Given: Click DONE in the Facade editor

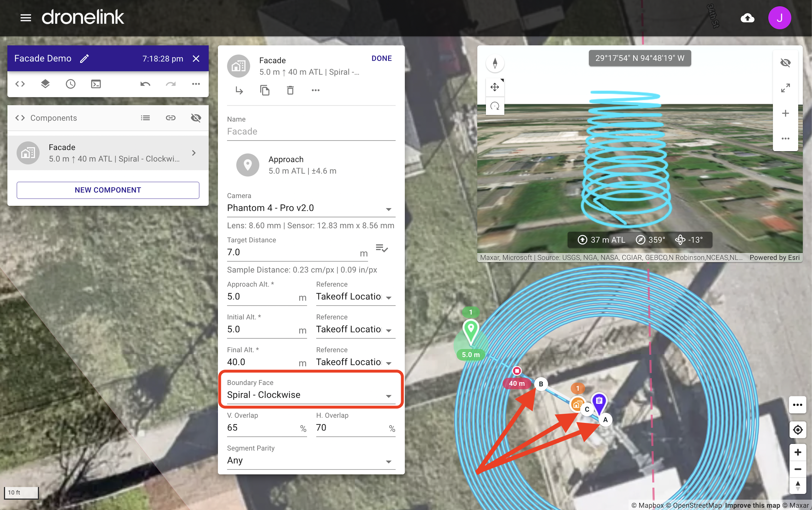Looking at the screenshot, I should [381, 58].
